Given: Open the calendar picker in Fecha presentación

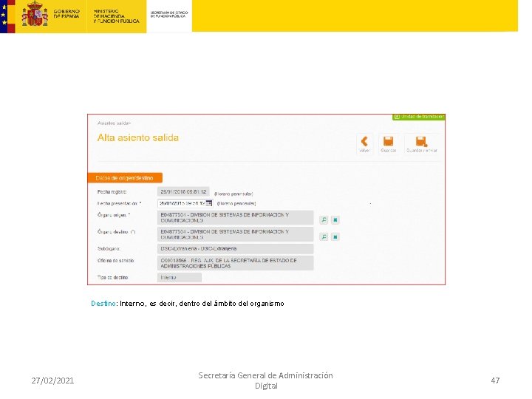Looking at the screenshot, I should [x=209, y=203].
